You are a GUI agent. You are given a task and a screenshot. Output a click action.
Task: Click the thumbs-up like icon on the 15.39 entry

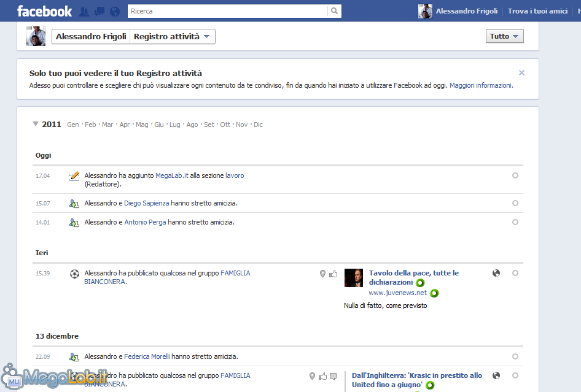coord(333,274)
